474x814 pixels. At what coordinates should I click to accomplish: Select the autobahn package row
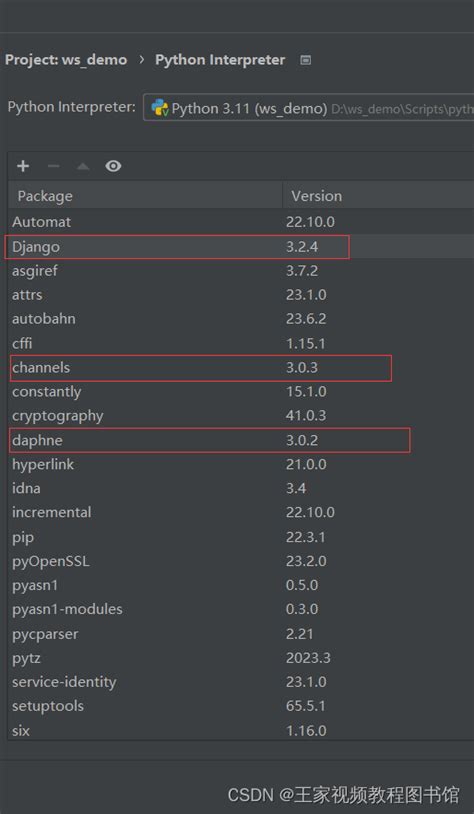[x=241, y=319]
